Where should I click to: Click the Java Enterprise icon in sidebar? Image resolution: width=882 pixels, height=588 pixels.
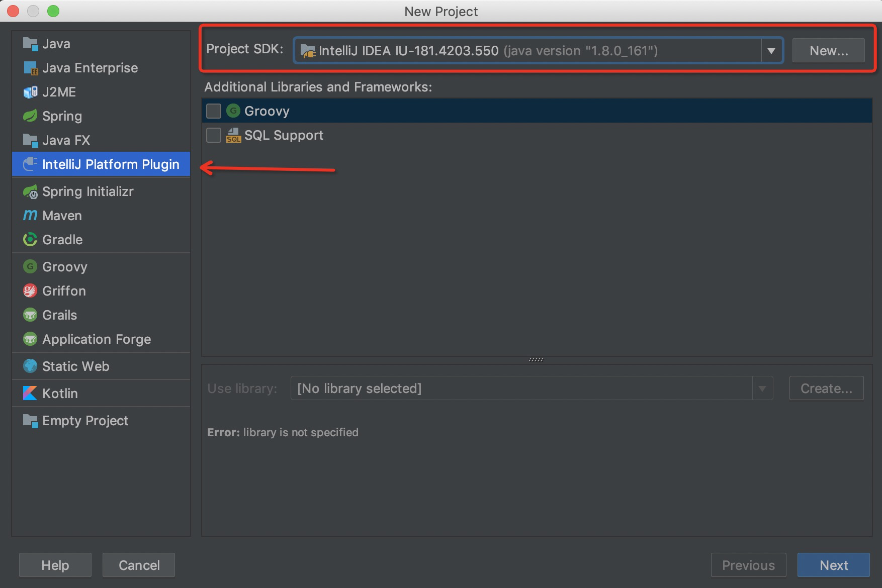click(x=30, y=68)
